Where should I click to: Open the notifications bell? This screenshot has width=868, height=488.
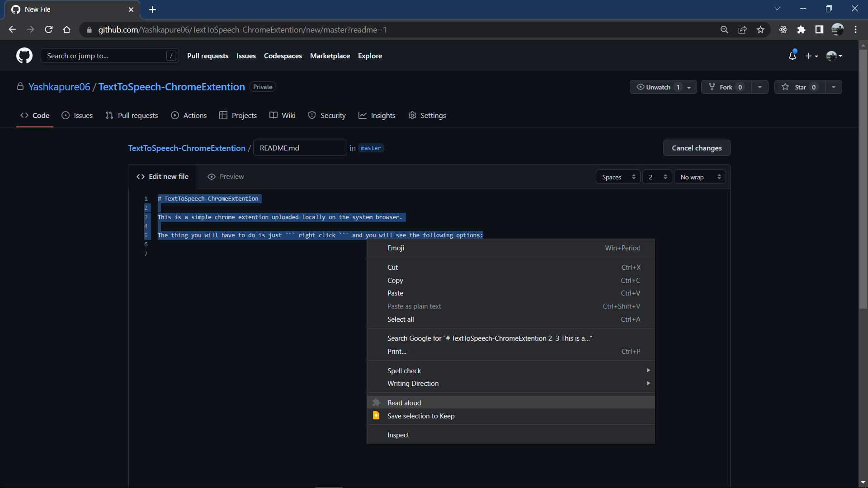pyautogui.click(x=792, y=56)
